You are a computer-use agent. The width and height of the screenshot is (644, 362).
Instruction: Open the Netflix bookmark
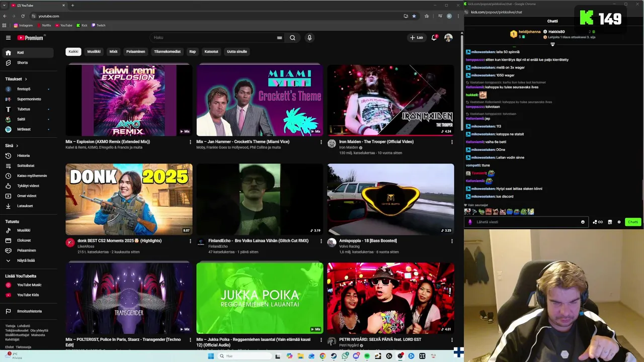click(x=44, y=25)
